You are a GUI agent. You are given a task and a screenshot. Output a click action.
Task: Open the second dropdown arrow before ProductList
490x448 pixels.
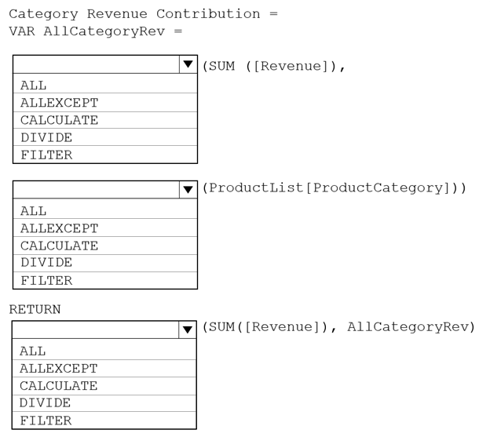pyautogui.click(x=188, y=190)
